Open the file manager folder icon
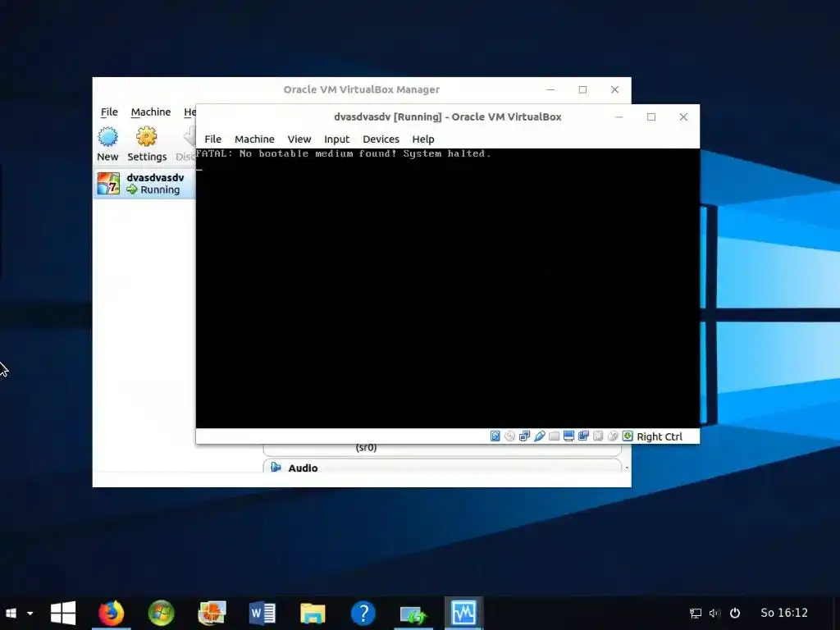Image resolution: width=840 pixels, height=630 pixels. 313,613
